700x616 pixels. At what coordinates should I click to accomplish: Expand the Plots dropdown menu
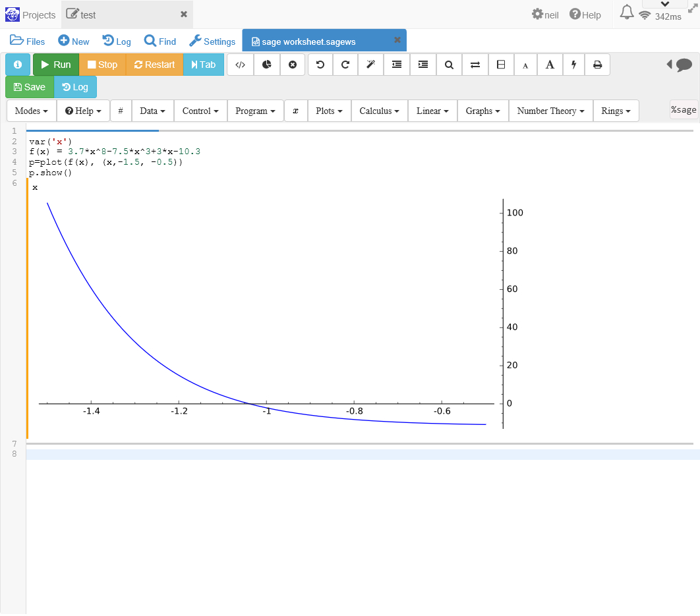click(329, 111)
